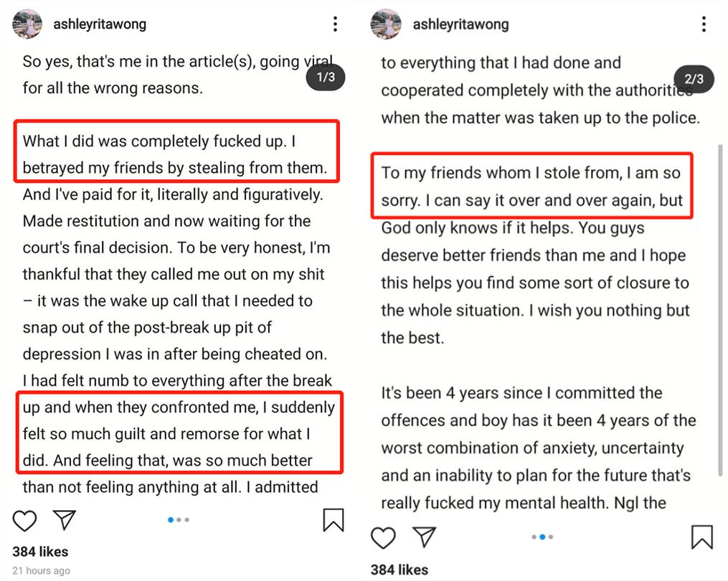Screen dimensions: 728x581
Task: Bookmark the left post
Action: pyautogui.click(x=333, y=520)
